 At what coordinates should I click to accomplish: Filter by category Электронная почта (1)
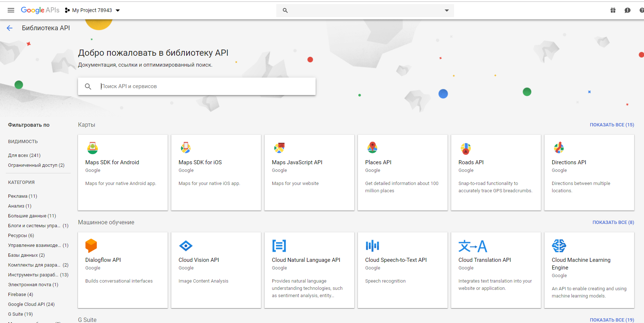[x=33, y=285]
